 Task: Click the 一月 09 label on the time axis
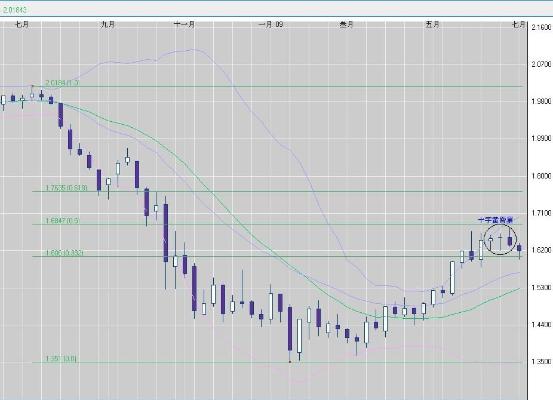tap(271, 24)
